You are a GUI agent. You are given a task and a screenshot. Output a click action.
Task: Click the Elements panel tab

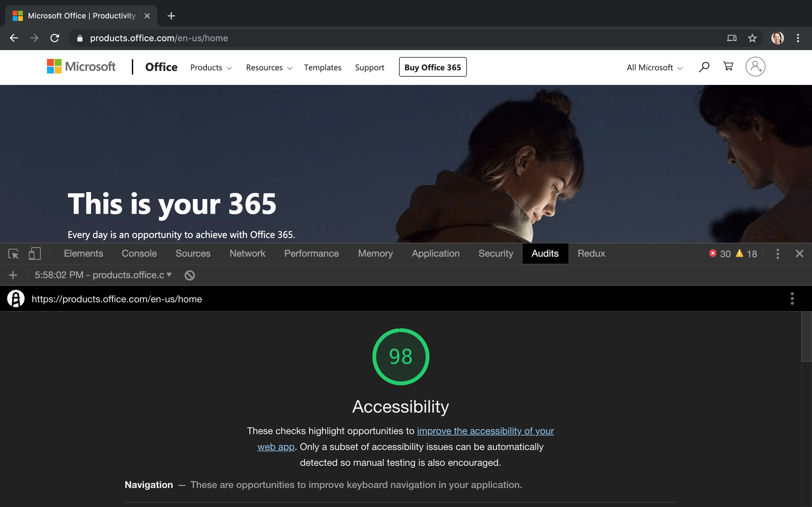tap(84, 253)
